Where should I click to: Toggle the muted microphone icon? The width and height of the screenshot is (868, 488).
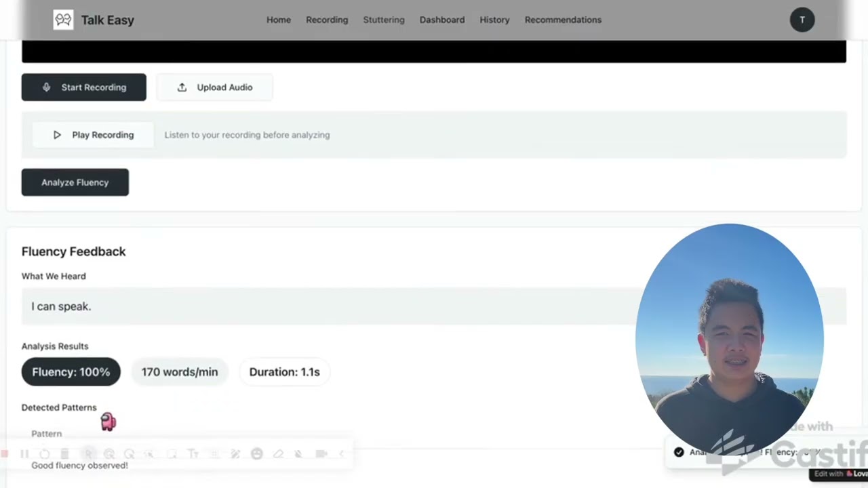point(298,453)
